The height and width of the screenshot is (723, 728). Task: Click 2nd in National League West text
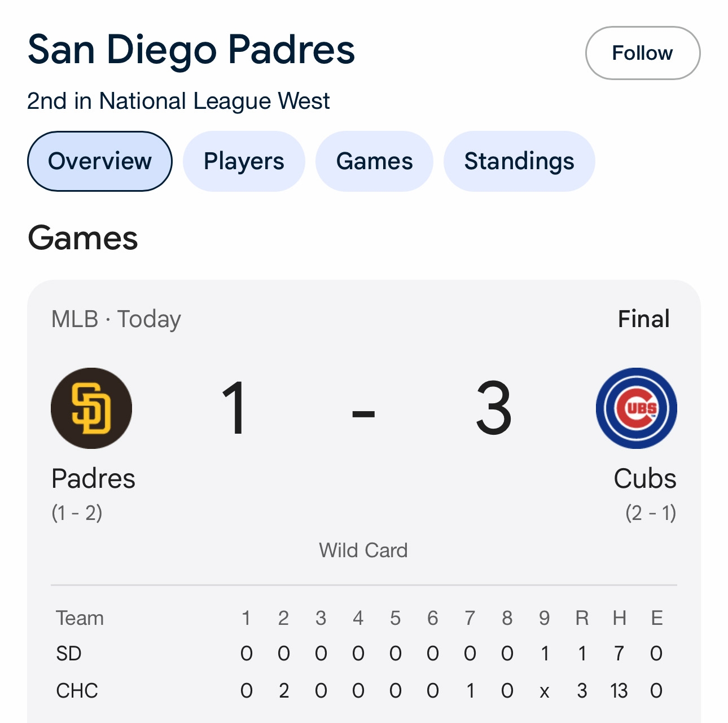[178, 102]
